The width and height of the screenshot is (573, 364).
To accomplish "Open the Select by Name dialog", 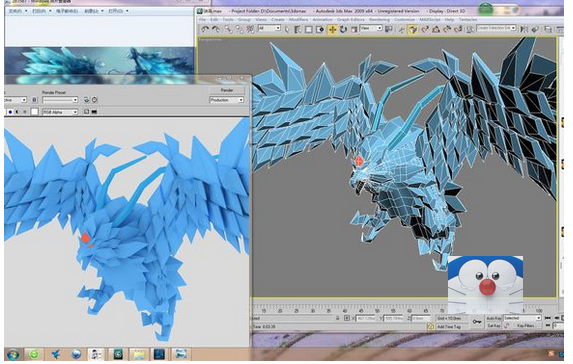I will [x=298, y=30].
